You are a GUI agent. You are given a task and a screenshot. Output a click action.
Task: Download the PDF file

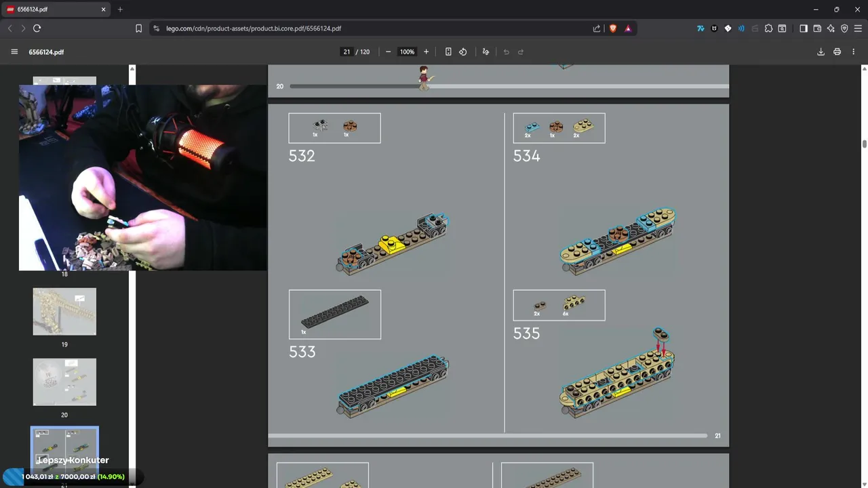(x=821, y=52)
